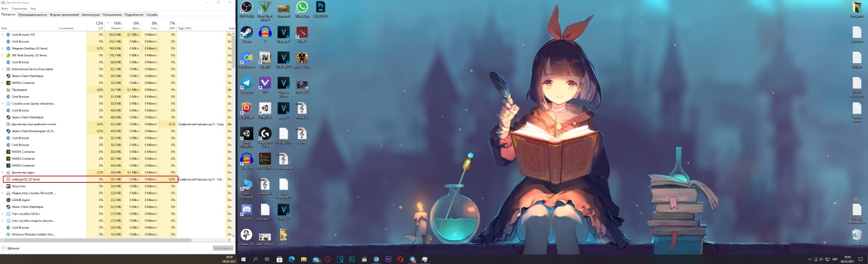Switch to the Журнал приложений tab
Screen dimensions: 868x264
click(x=64, y=14)
